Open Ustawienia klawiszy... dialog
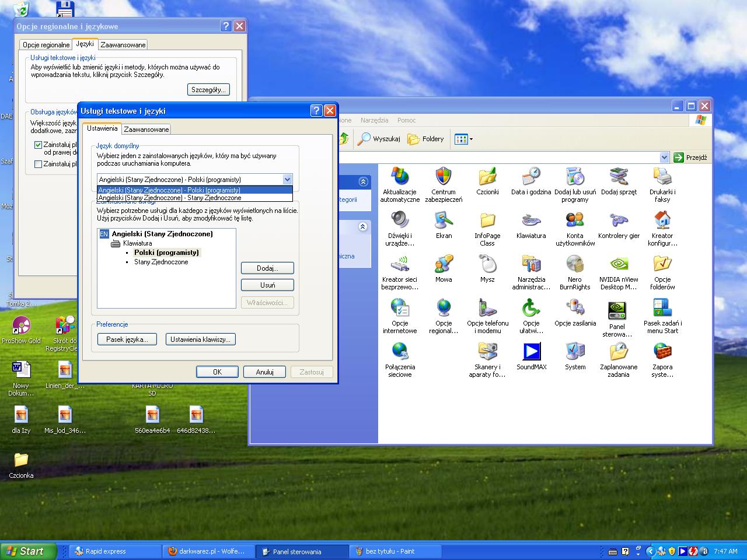This screenshot has width=747, height=560. coord(201,339)
